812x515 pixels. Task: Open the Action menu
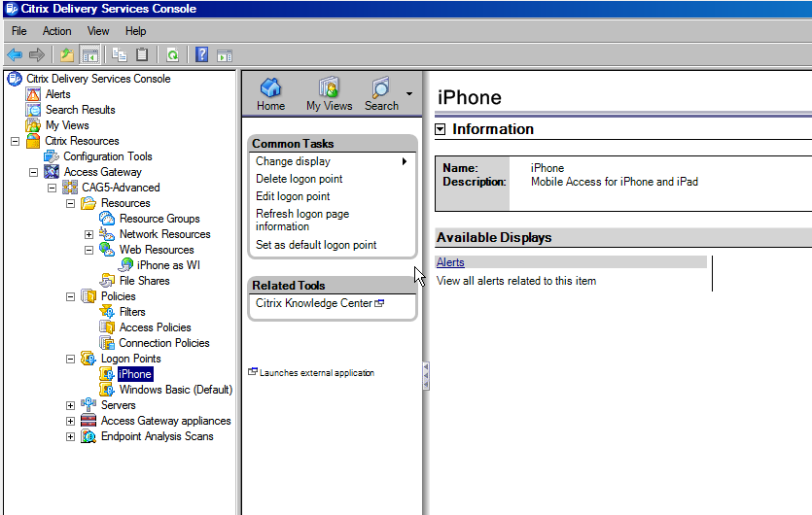pyautogui.click(x=56, y=31)
